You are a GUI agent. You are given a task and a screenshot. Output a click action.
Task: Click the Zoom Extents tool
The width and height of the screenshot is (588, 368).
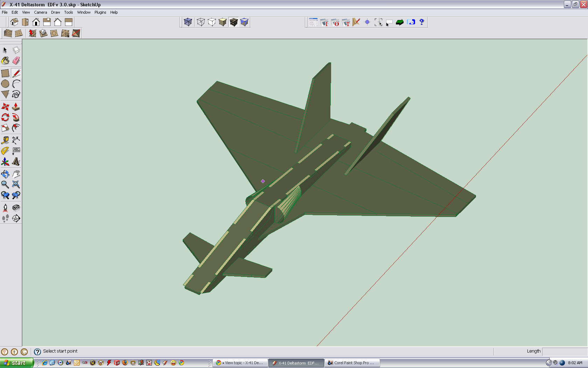point(16,185)
